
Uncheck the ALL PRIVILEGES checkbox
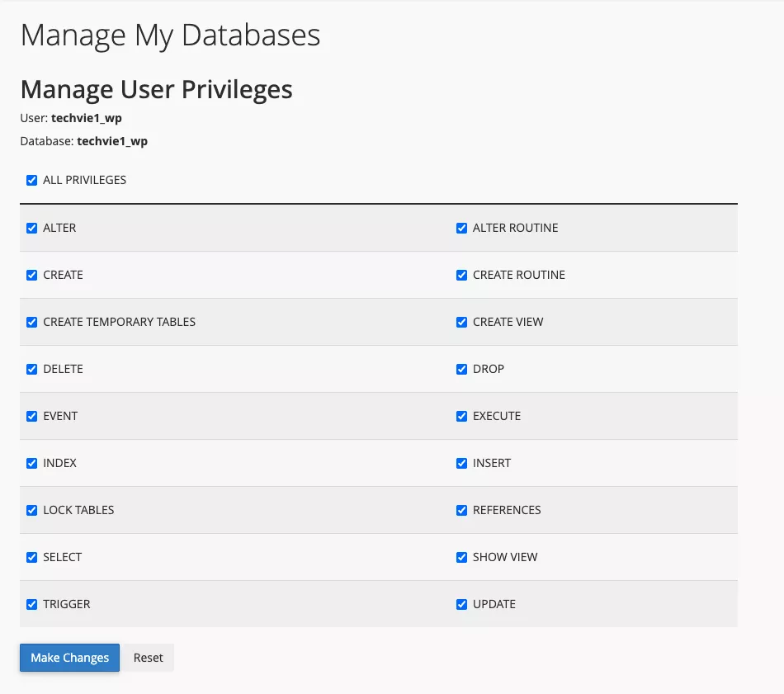click(x=32, y=180)
